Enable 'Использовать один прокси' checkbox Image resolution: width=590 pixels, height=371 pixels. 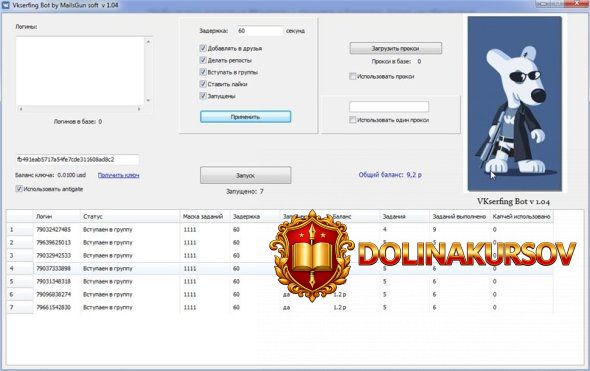[x=353, y=120]
